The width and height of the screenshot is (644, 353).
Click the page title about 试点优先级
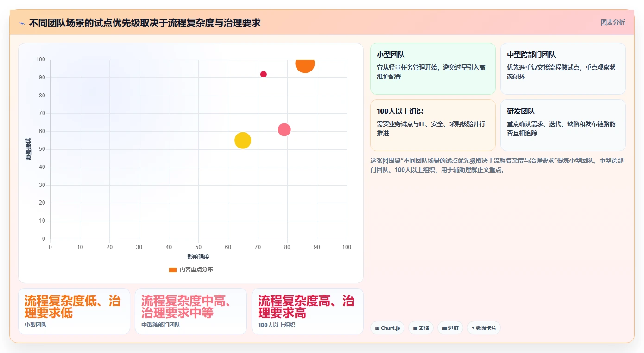tap(145, 23)
